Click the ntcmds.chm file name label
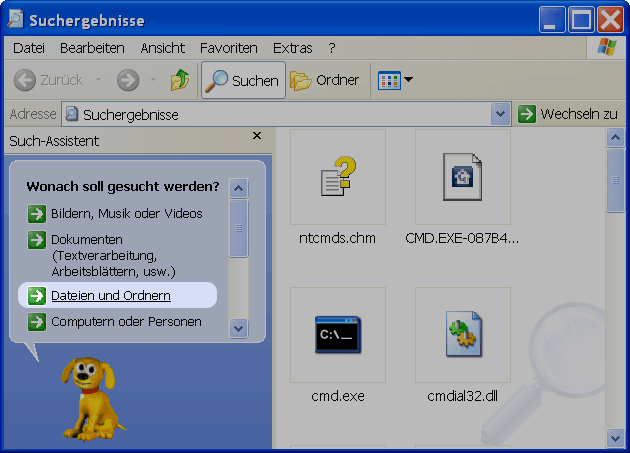The height and width of the screenshot is (453, 630). coord(338,238)
